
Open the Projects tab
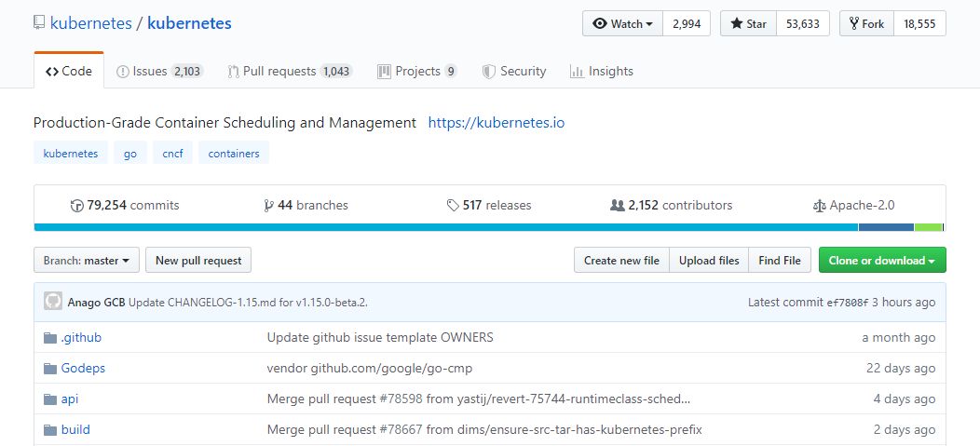[417, 71]
